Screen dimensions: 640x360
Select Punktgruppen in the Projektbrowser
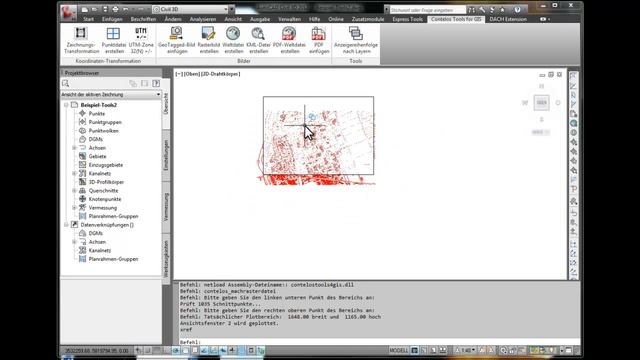(105, 122)
